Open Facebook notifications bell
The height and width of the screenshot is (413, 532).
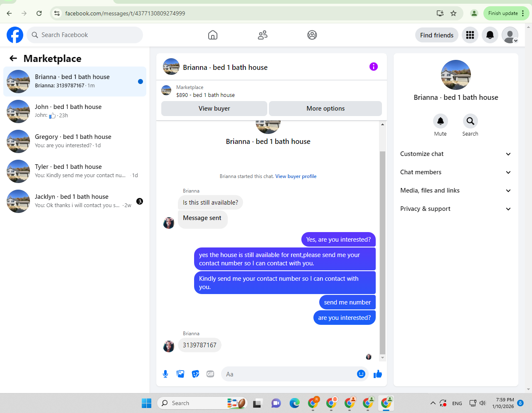tap(490, 35)
